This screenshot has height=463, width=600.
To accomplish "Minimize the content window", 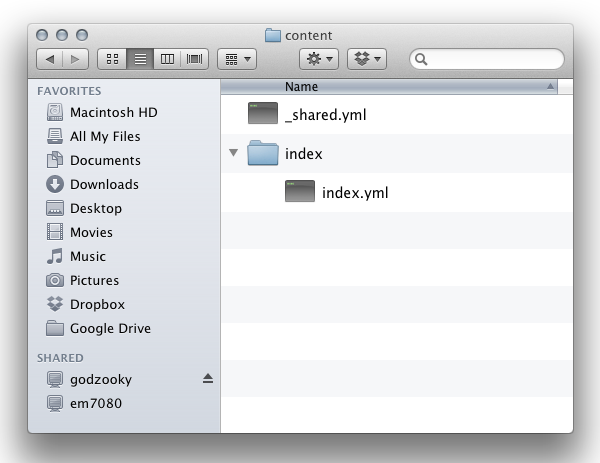I will [62, 35].
